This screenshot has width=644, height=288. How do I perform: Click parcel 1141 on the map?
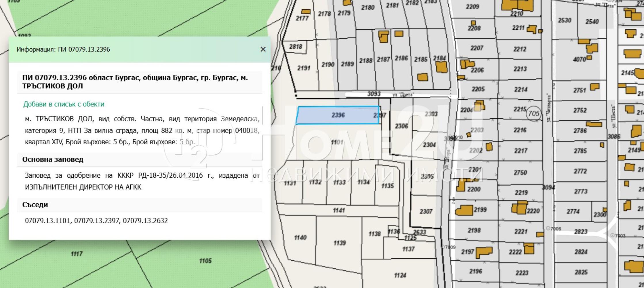(x=339, y=211)
